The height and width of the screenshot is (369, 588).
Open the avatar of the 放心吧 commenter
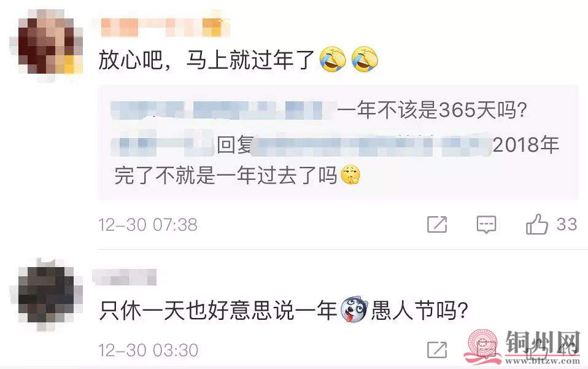pos(46,45)
